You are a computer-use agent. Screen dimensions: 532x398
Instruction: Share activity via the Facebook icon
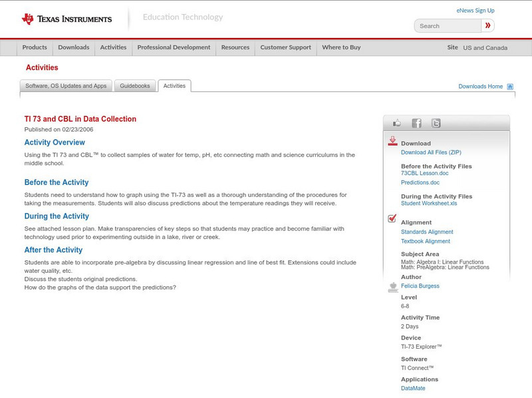coord(416,123)
